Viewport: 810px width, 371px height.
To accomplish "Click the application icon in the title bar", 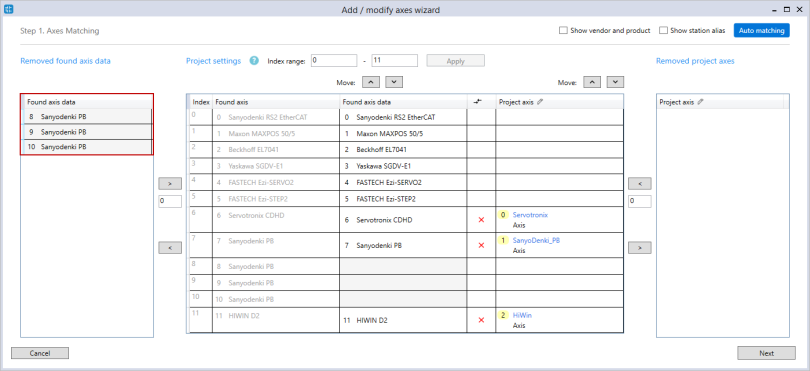I will 8,9.
